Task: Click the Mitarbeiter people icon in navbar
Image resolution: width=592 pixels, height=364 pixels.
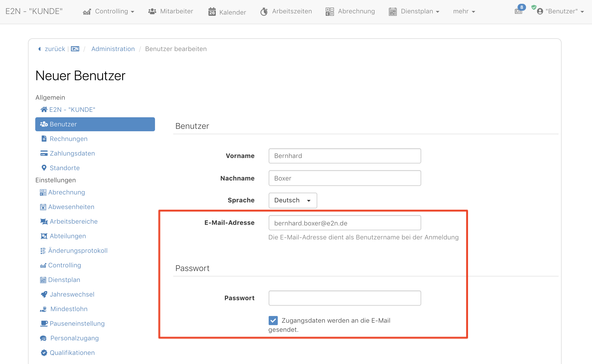Action: (152, 12)
